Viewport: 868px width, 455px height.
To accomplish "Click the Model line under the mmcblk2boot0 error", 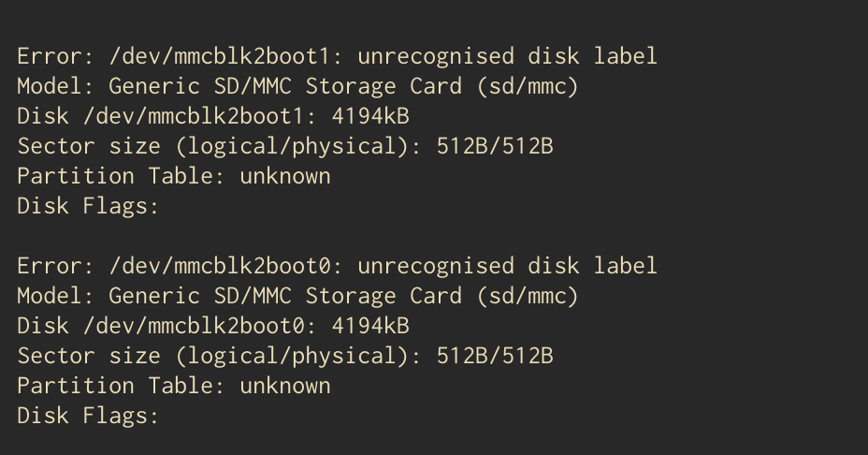I will pyautogui.click(x=297, y=296).
